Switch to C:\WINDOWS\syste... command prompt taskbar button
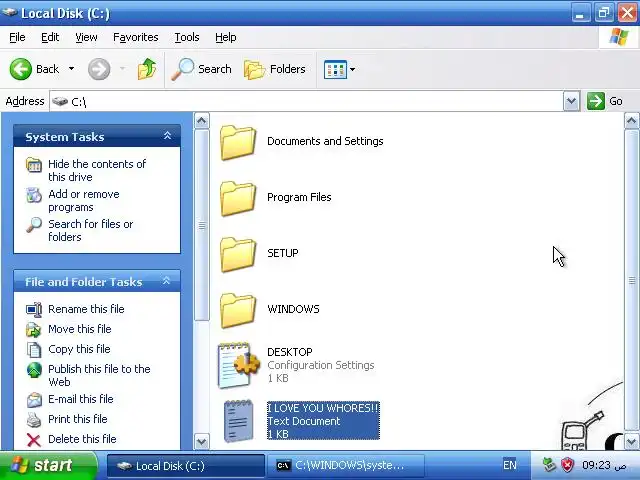 point(346,466)
